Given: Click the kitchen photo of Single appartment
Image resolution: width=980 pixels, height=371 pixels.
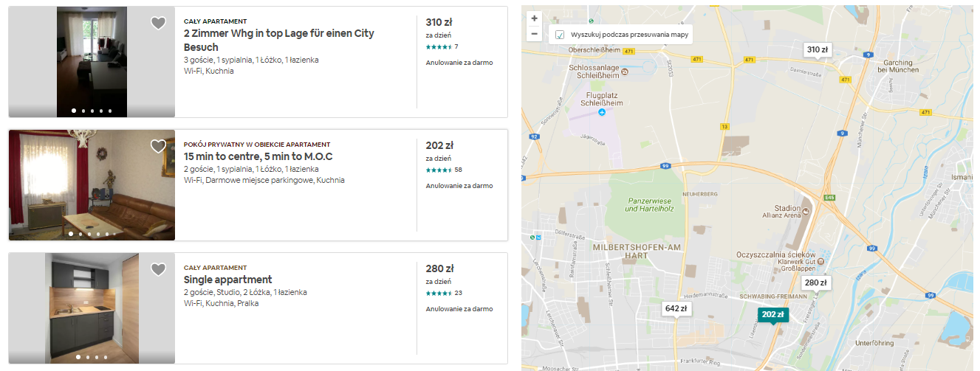Looking at the screenshot, I should coord(92,308).
